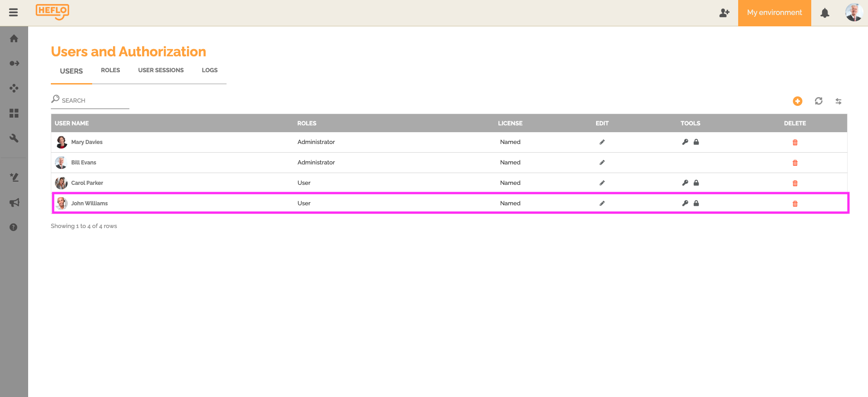Open the profile avatar menu
868x397 pixels.
tap(853, 13)
